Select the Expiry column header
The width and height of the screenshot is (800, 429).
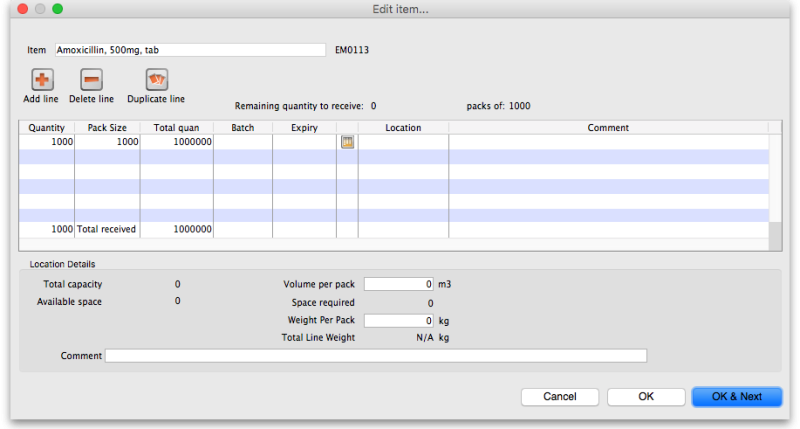tap(304, 128)
